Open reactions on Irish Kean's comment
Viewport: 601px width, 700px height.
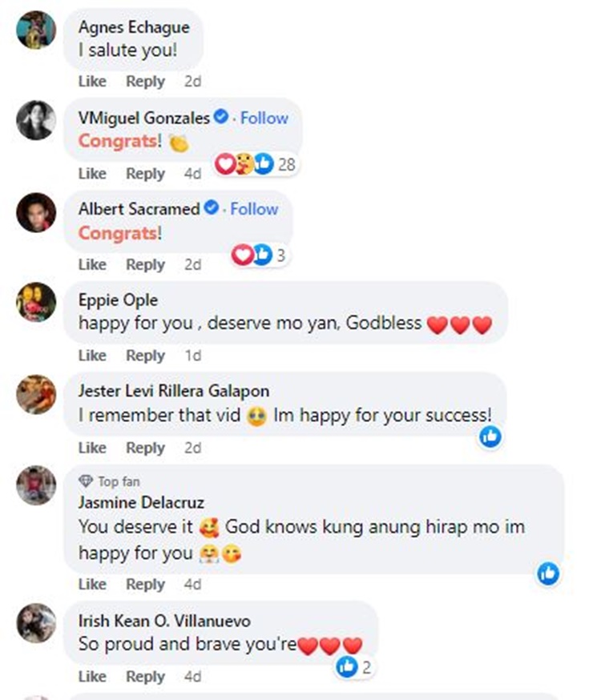pyautogui.click(x=353, y=666)
